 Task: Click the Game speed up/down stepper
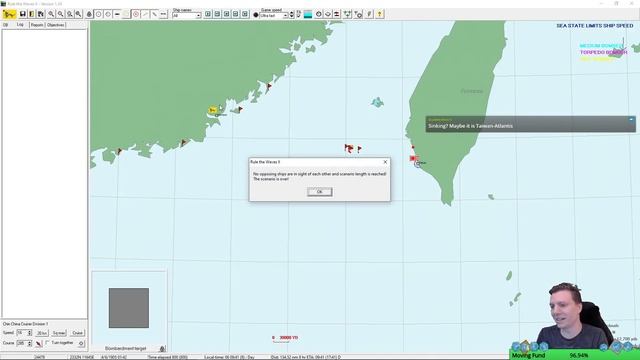291,15
